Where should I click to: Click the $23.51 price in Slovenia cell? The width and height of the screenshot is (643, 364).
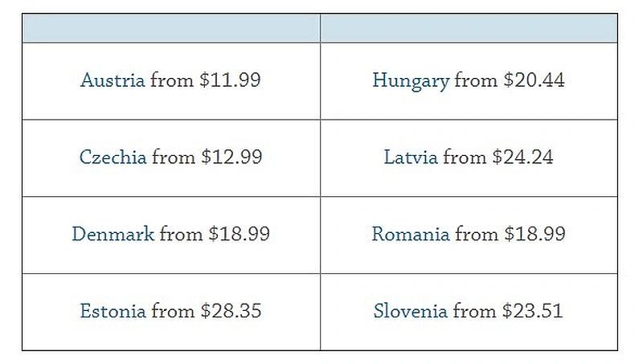click(x=533, y=311)
